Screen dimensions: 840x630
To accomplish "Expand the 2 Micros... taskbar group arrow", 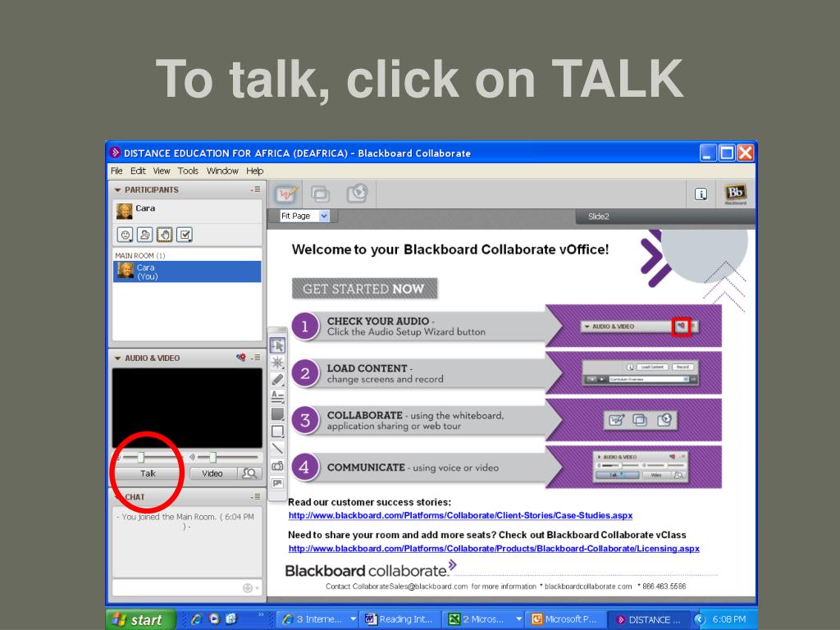I will click(x=518, y=619).
